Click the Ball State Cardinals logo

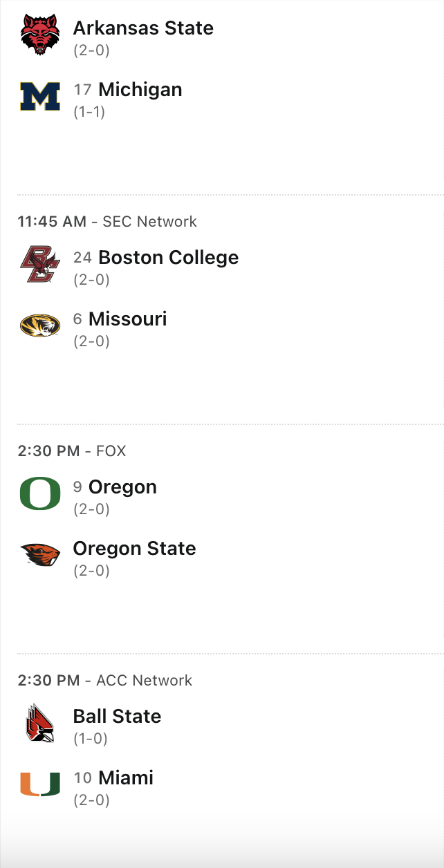(x=40, y=724)
